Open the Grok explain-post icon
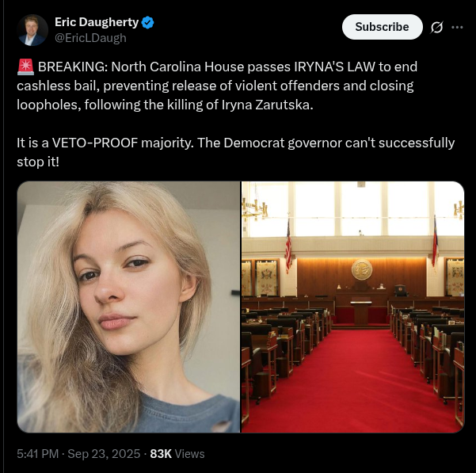This screenshot has height=473, width=476. point(436,27)
